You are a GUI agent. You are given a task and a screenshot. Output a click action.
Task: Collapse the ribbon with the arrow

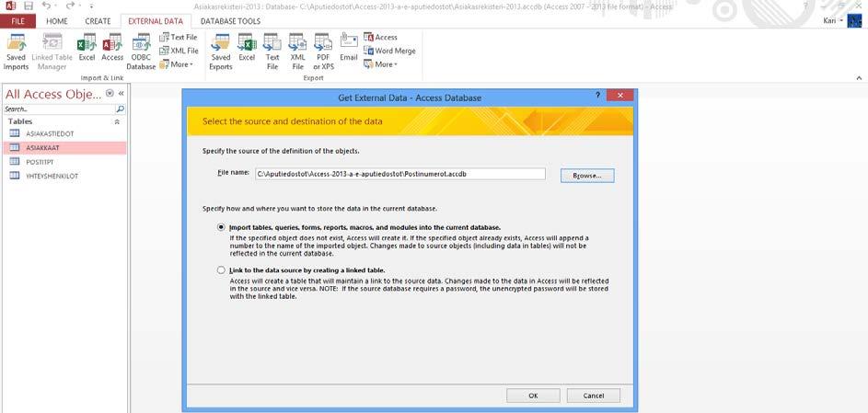859,78
